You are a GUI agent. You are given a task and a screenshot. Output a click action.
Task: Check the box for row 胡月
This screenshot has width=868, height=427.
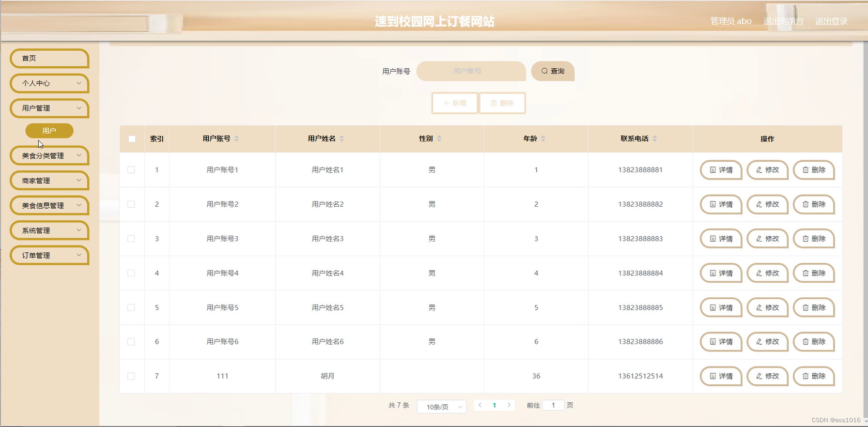point(131,376)
